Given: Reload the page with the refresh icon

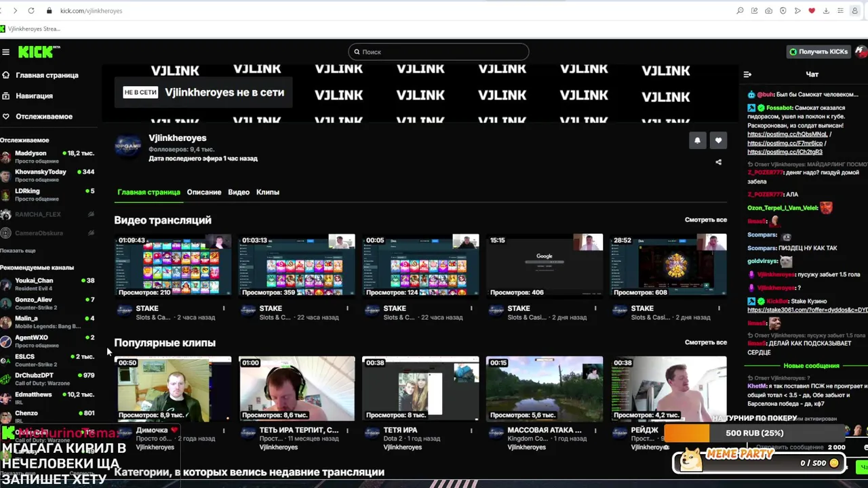Looking at the screenshot, I should pyautogui.click(x=31, y=11).
